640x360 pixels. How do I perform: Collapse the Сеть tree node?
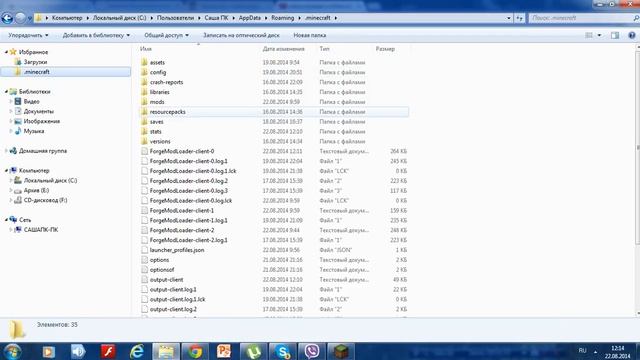(6, 220)
